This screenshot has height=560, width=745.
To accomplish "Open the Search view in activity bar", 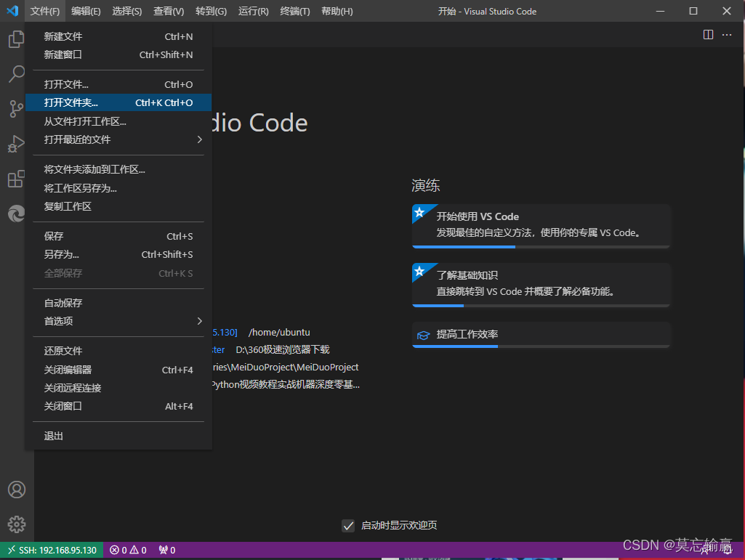I will (16, 74).
